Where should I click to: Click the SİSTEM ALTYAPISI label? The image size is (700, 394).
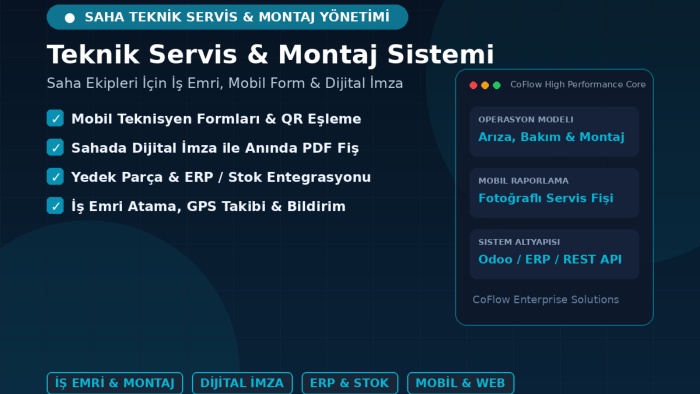[x=519, y=242]
